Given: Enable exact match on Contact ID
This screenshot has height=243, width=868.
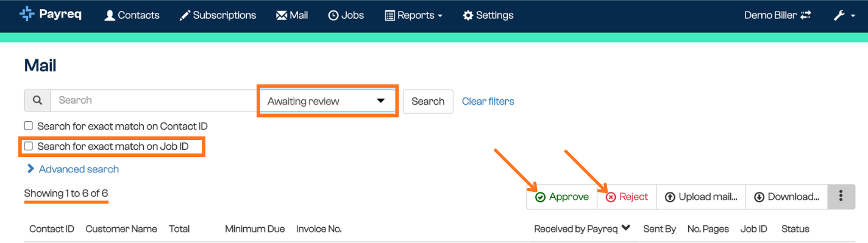Looking at the screenshot, I should click(28, 126).
